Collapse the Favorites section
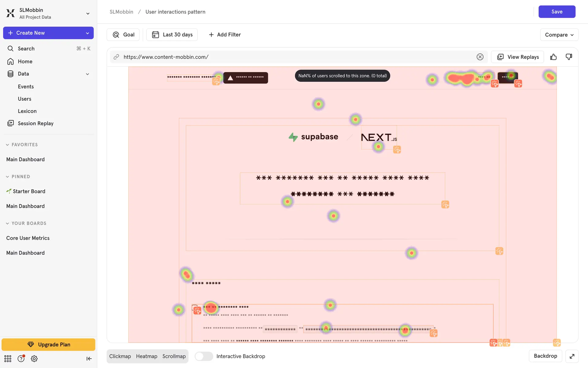588x368 pixels. pos(7,145)
